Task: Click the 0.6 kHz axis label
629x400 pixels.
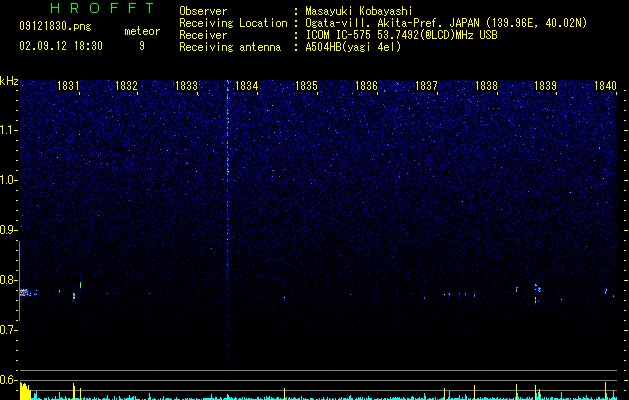Action: [8, 380]
